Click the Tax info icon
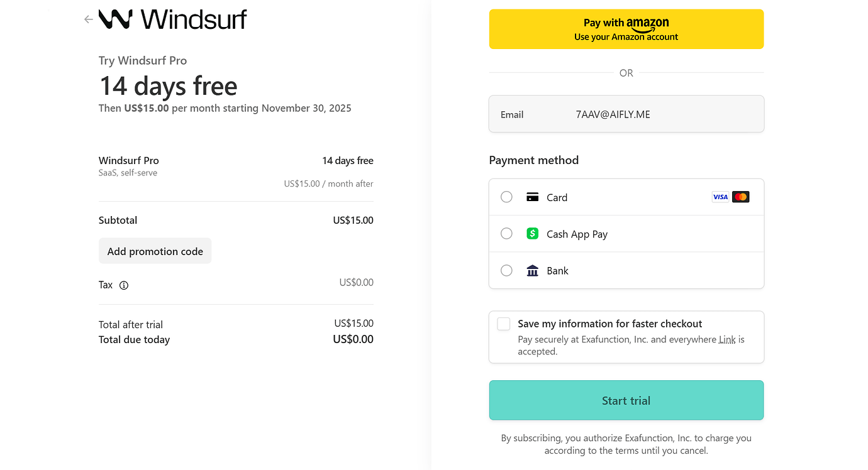Viewport: 868px width, 470px height. tap(124, 285)
